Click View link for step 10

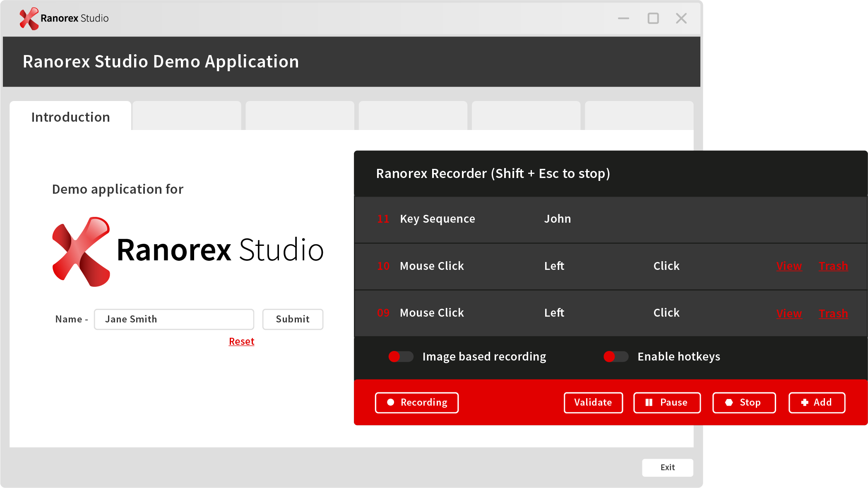[x=789, y=266]
